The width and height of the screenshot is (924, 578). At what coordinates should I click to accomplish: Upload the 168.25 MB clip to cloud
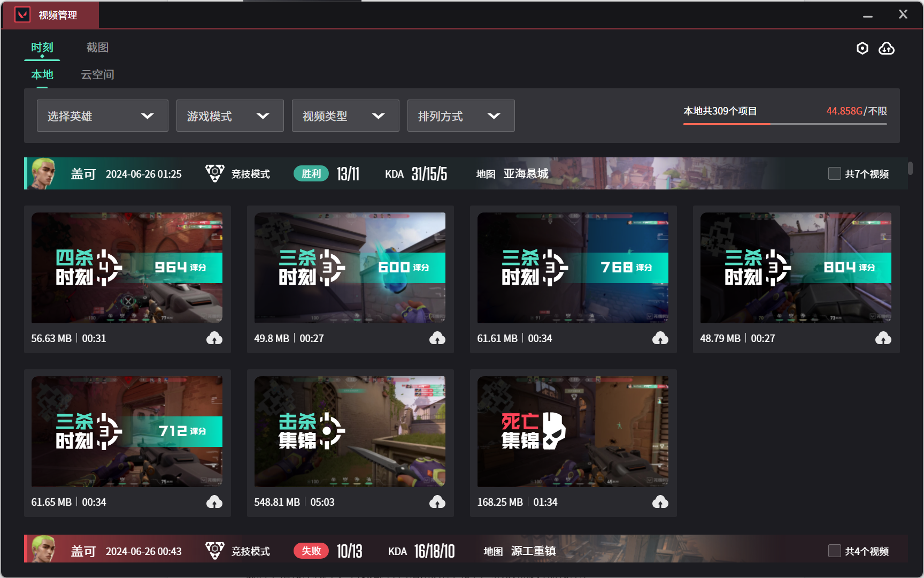point(660,502)
